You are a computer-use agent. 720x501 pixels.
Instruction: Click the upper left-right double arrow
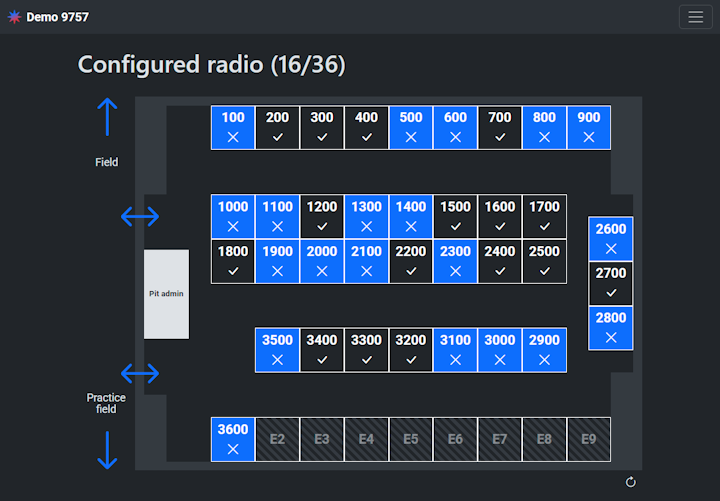[x=140, y=216]
